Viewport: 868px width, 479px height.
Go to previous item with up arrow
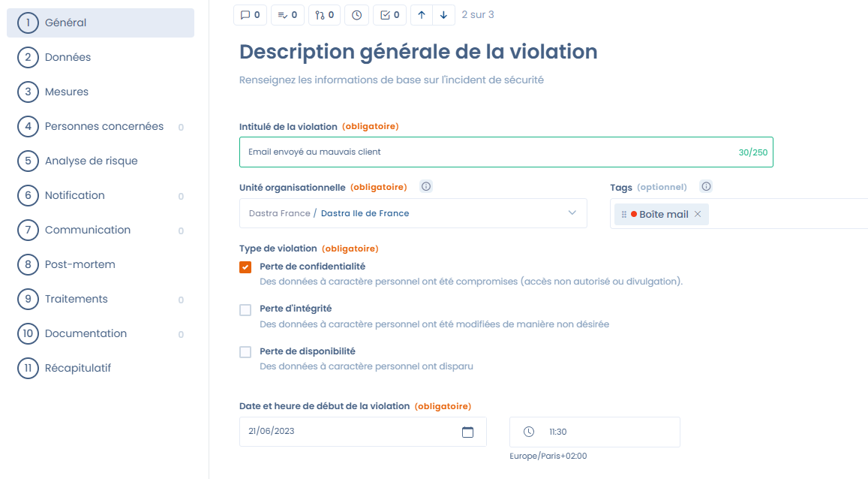(x=422, y=15)
